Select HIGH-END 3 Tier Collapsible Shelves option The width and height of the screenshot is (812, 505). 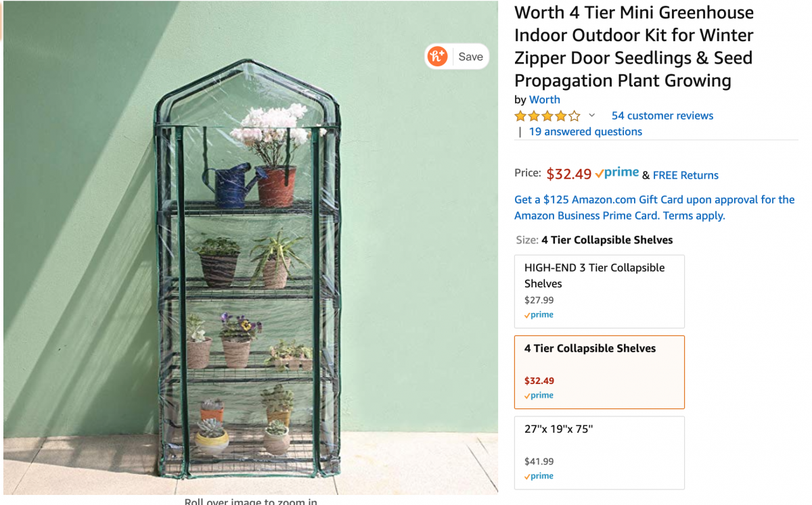(x=599, y=291)
